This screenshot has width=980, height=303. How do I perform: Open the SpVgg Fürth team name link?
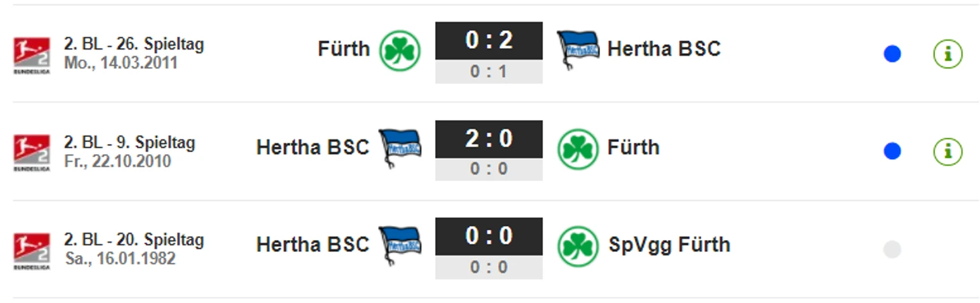coord(669,245)
